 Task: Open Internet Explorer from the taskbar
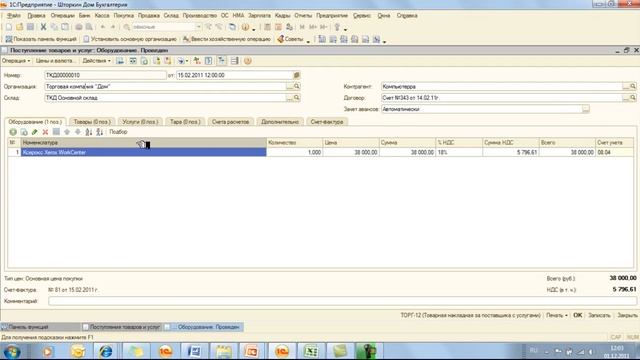(x=106, y=351)
